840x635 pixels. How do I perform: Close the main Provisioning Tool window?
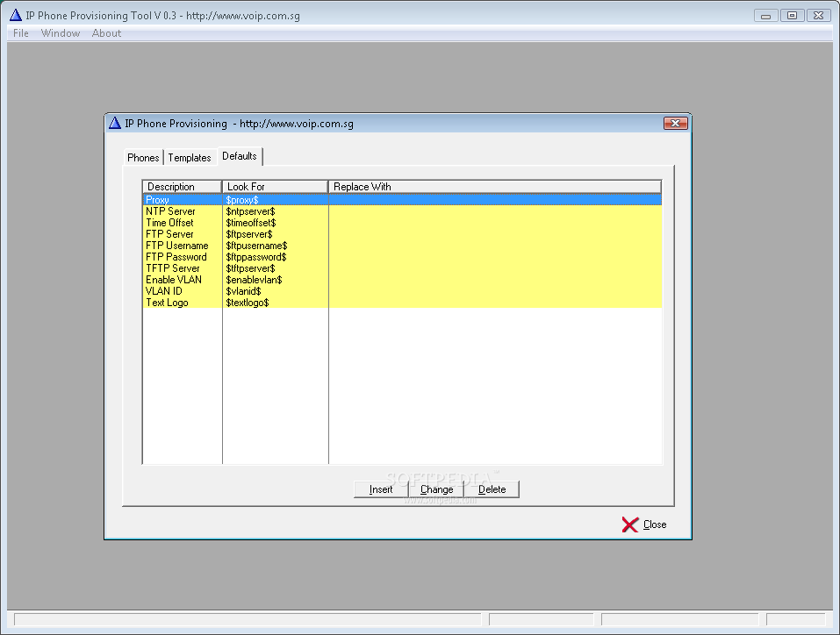tap(818, 16)
